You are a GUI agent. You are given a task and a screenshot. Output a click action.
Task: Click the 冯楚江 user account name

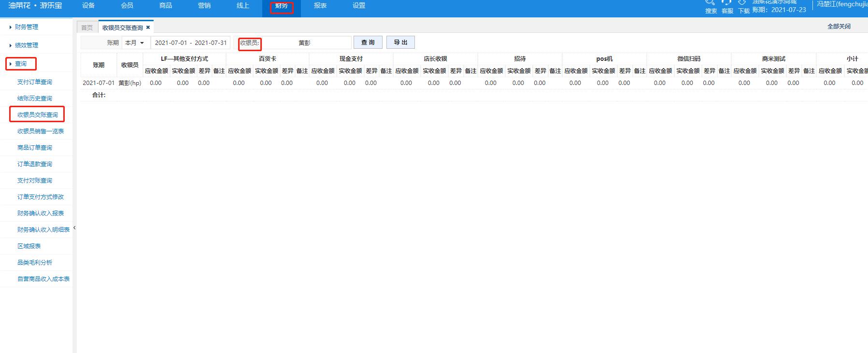(x=842, y=4)
